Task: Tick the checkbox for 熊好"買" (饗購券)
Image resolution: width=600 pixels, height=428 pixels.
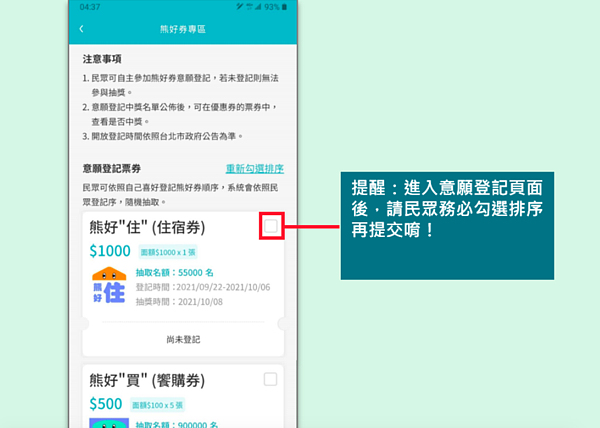Action: tap(271, 379)
